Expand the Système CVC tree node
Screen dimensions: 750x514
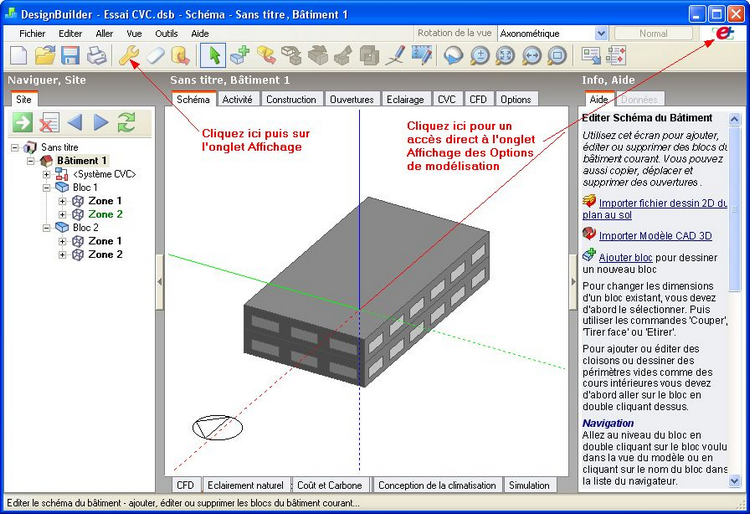(47, 174)
